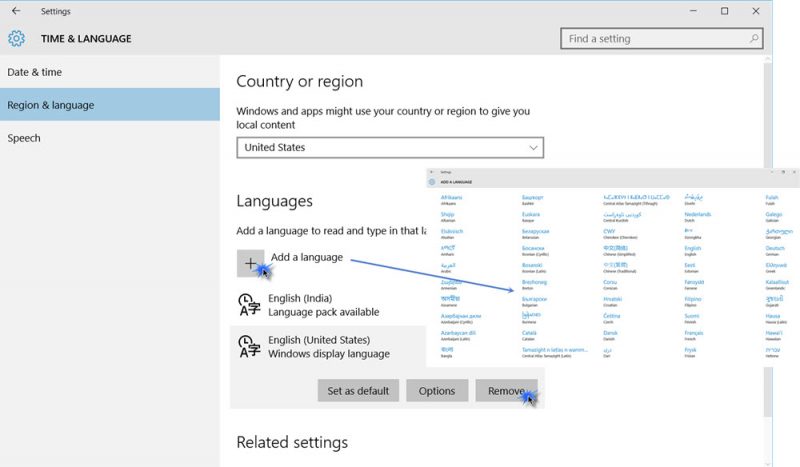Open the Speech settings section

pyautogui.click(x=110, y=138)
